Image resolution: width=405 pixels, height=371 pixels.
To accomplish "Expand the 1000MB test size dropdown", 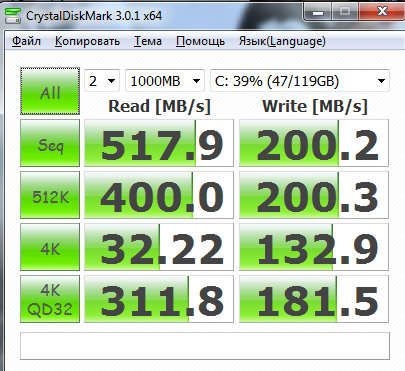I will pos(165,80).
